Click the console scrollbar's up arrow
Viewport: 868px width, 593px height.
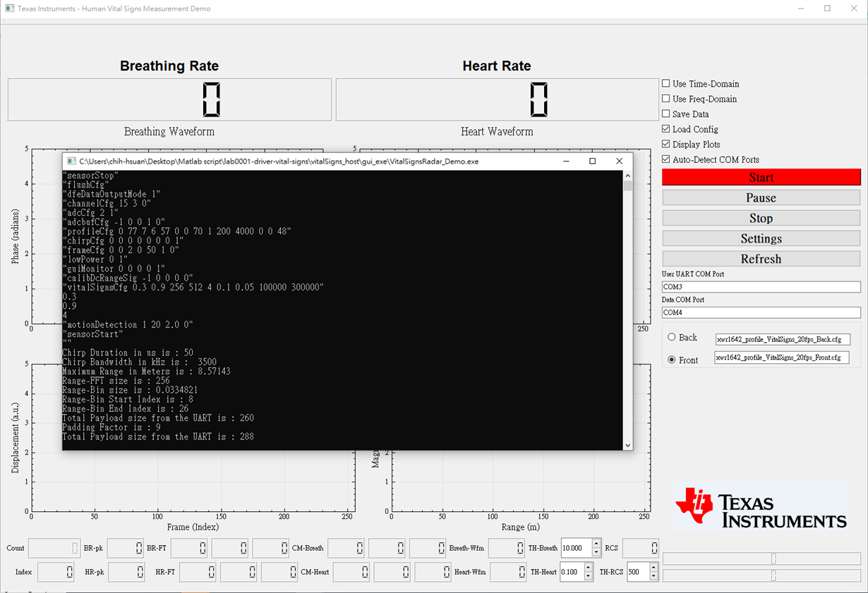tap(627, 175)
